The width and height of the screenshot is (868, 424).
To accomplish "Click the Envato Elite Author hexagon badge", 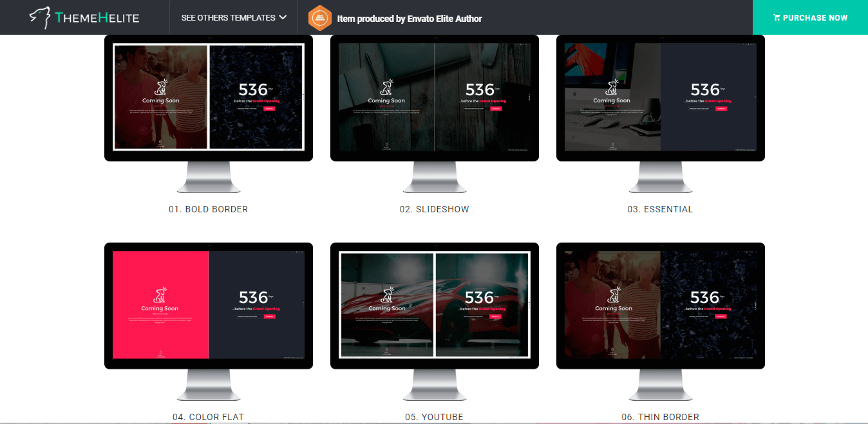I will point(319,18).
